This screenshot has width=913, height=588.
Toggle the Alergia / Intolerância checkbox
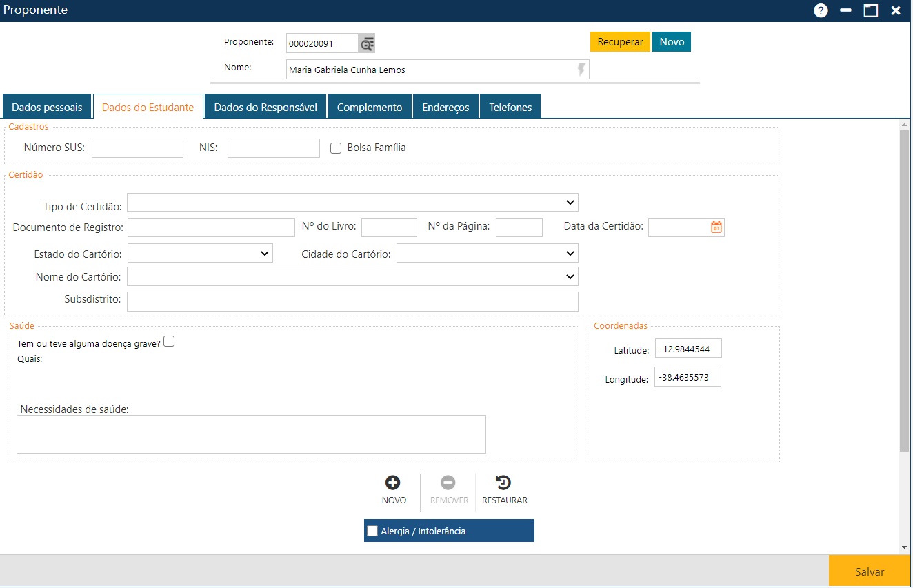click(x=372, y=531)
